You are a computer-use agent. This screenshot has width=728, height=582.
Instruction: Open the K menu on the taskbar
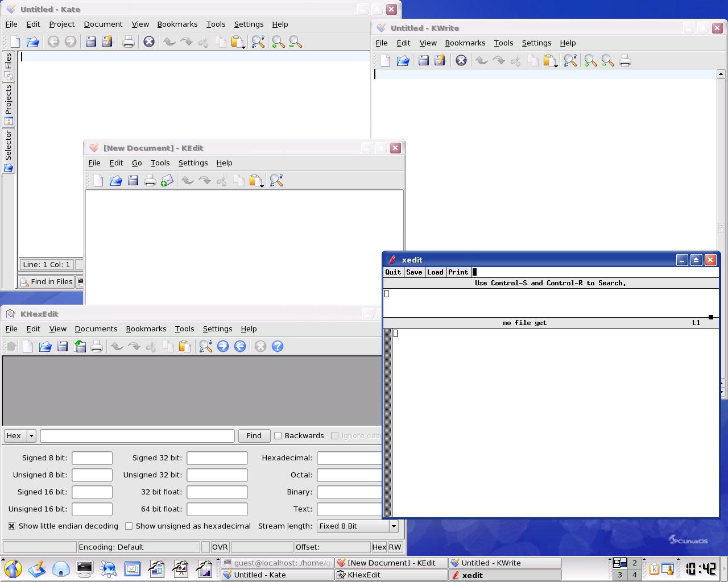coord(13,568)
